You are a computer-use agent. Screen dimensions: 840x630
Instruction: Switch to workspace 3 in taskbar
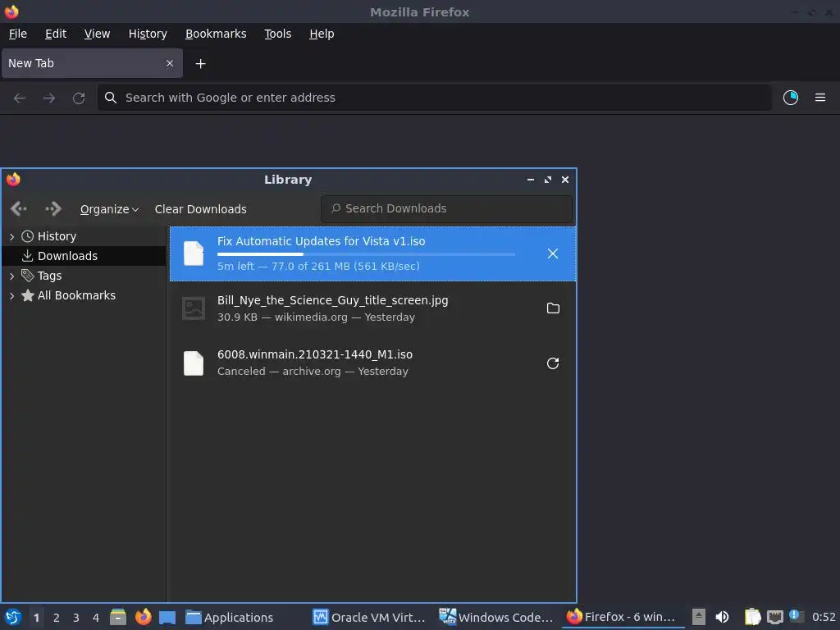coord(76,618)
